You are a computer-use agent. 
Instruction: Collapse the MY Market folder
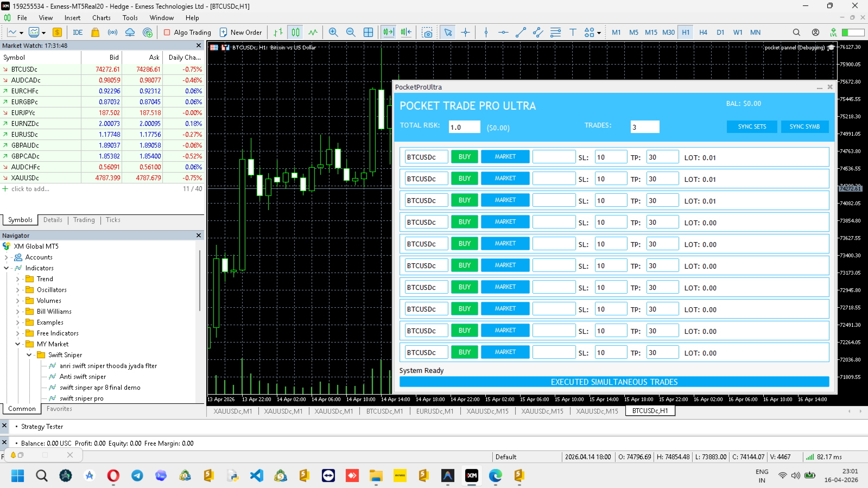pos(17,344)
